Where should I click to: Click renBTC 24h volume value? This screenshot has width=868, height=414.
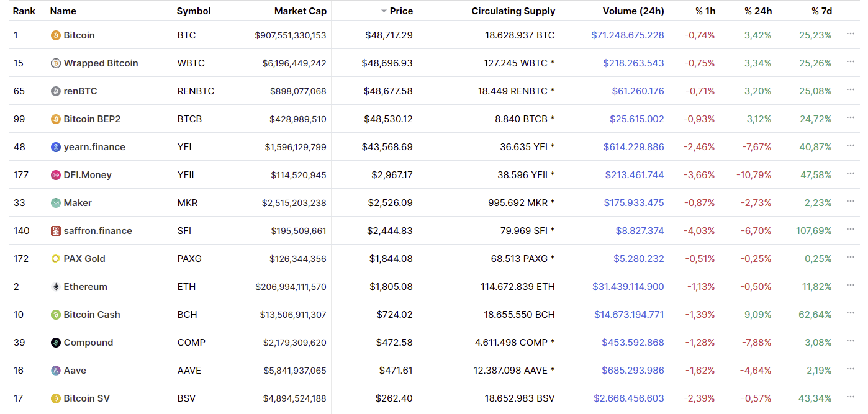638,91
